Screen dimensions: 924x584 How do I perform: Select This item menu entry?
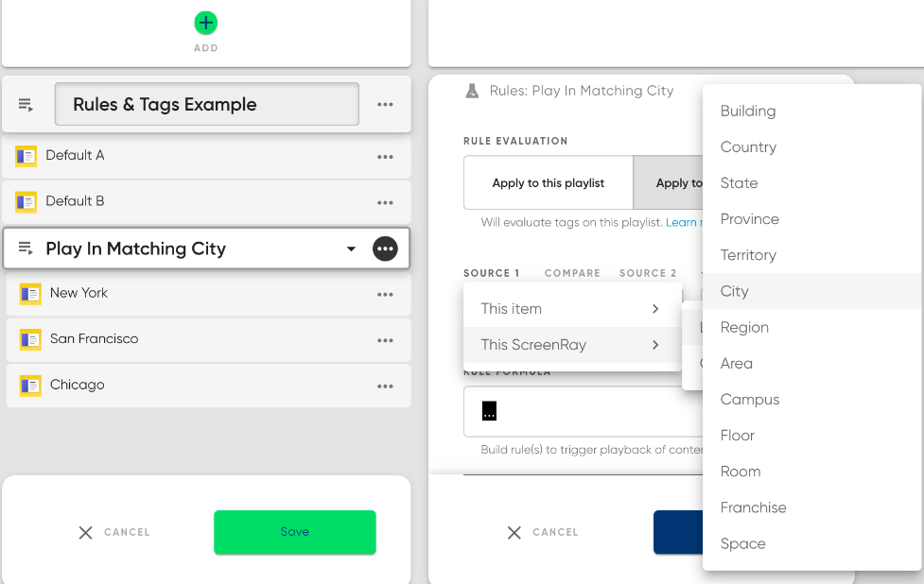[x=572, y=308]
